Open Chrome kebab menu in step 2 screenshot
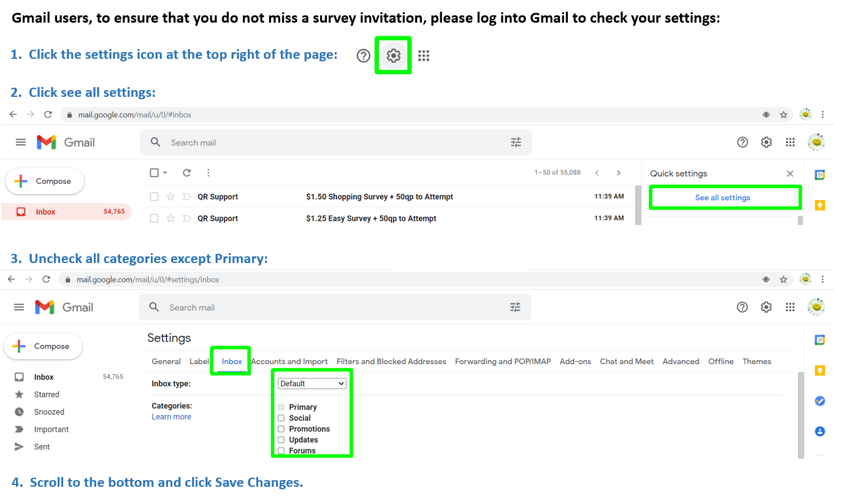853x504 pixels. [x=822, y=115]
